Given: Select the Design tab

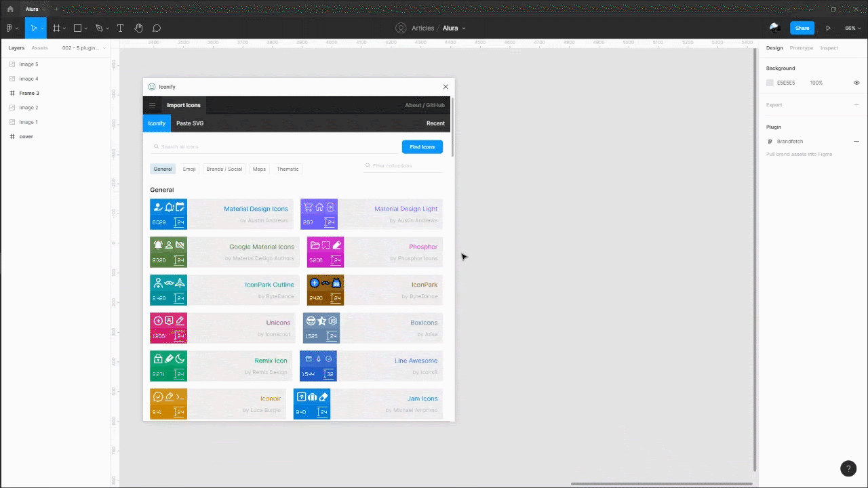Looking at the screenshot, I should click(x=774, y=48).
